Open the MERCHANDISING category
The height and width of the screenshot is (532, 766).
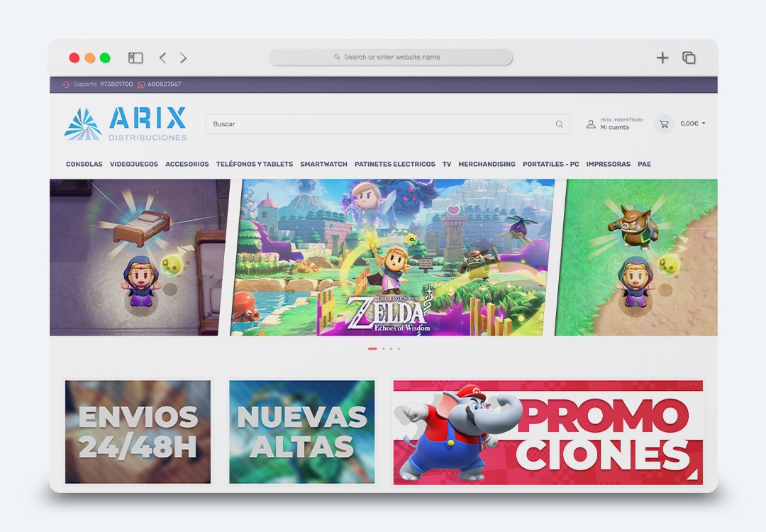pyautogui.click(x=487, y=164)
